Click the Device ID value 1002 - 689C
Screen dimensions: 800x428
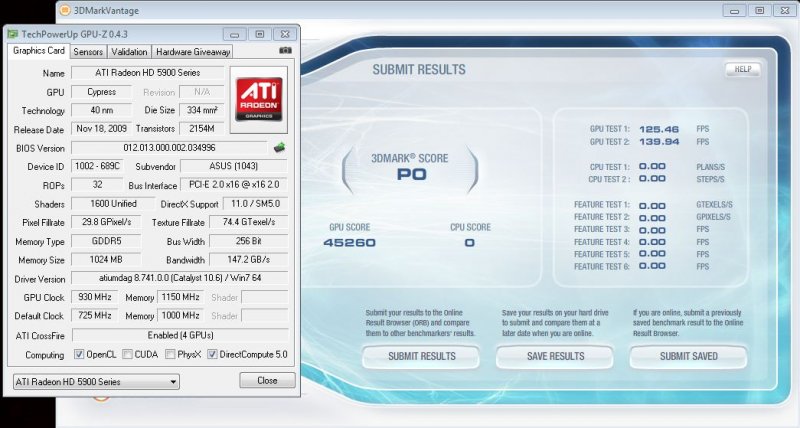pyautogui.click(x=97, y=166)
